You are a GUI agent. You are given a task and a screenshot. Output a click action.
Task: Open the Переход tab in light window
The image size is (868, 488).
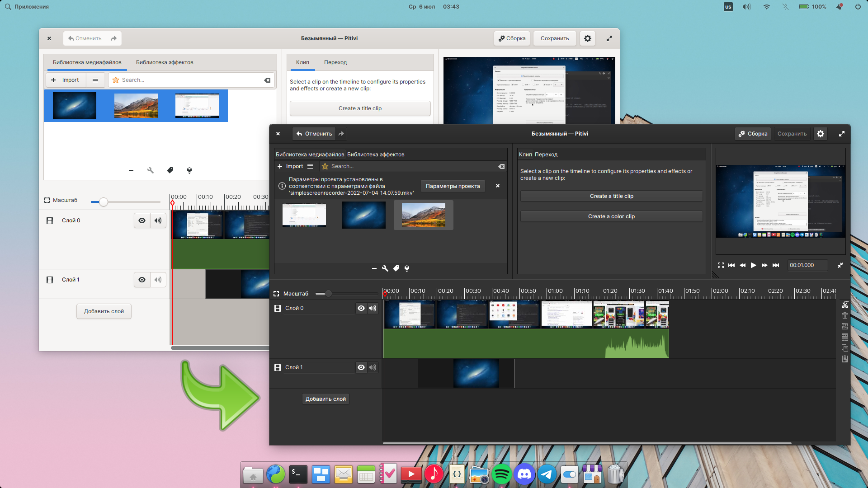(335, 62)
